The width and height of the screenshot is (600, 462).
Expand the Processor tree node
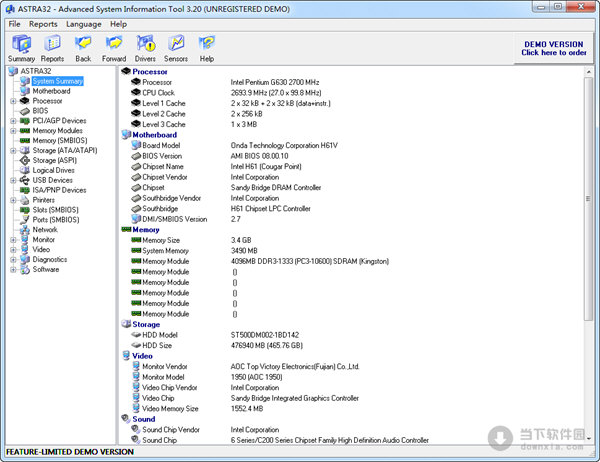click(x=13, y=101)
